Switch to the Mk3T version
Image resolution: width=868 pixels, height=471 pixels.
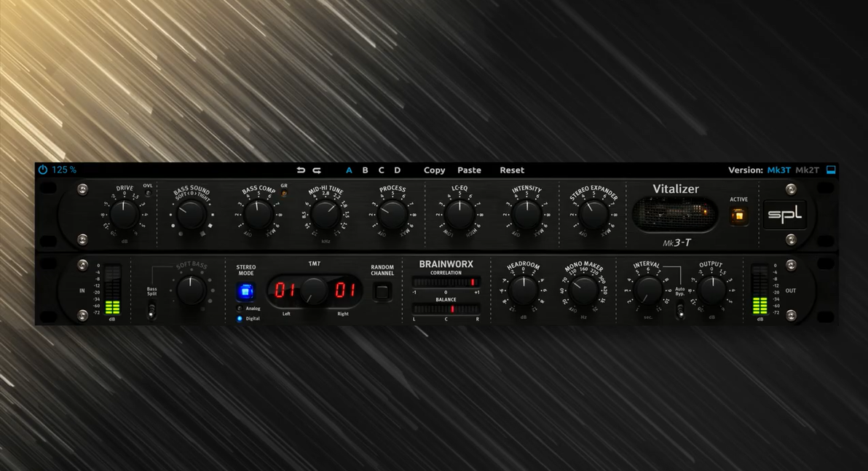(x=778, y=170)
